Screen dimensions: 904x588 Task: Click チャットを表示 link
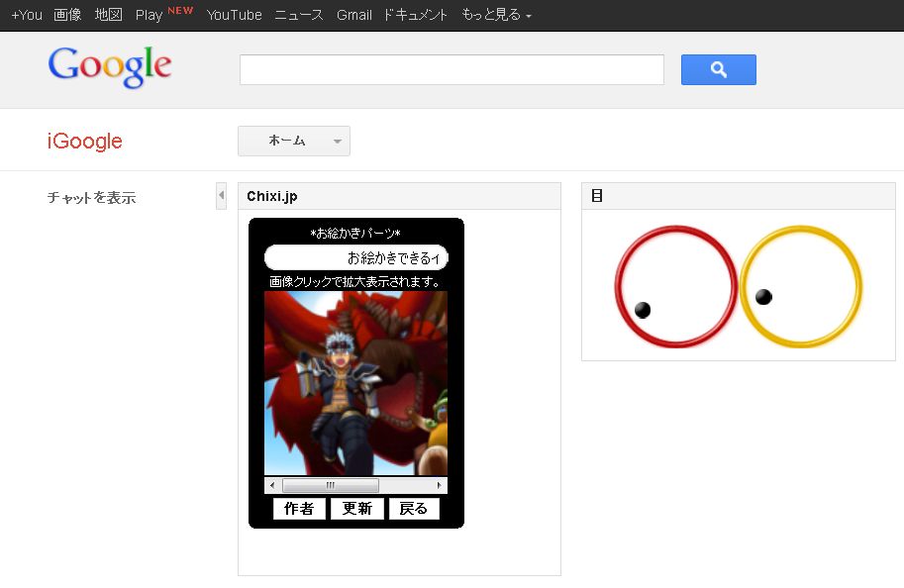[x=92, y=198]
